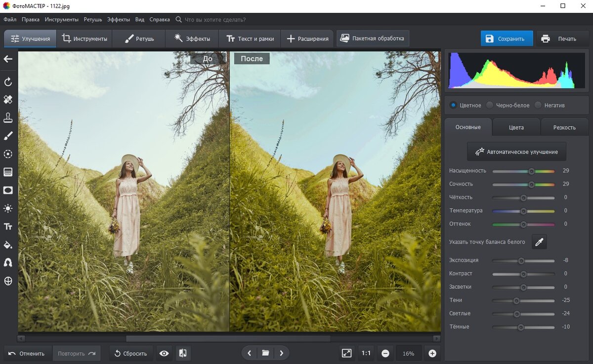This screenshot has height=364, width=593.
Task: Open the Инструменты menu
Action: [x=61, y=20]
